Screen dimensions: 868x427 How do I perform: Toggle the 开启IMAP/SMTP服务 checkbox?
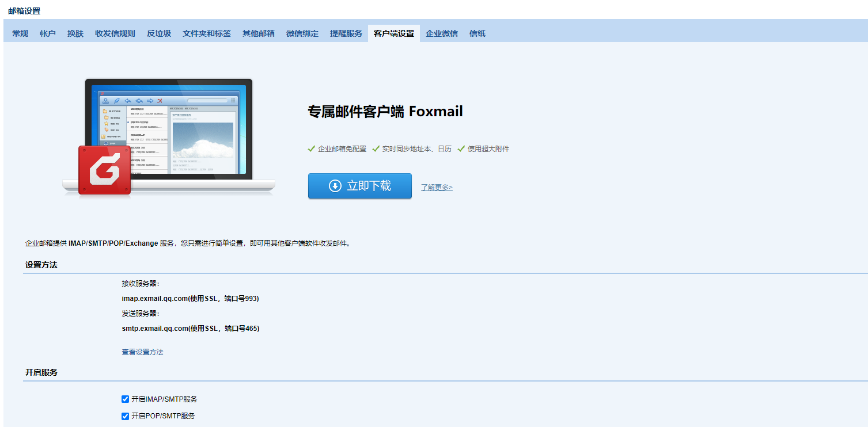[125, 399]
